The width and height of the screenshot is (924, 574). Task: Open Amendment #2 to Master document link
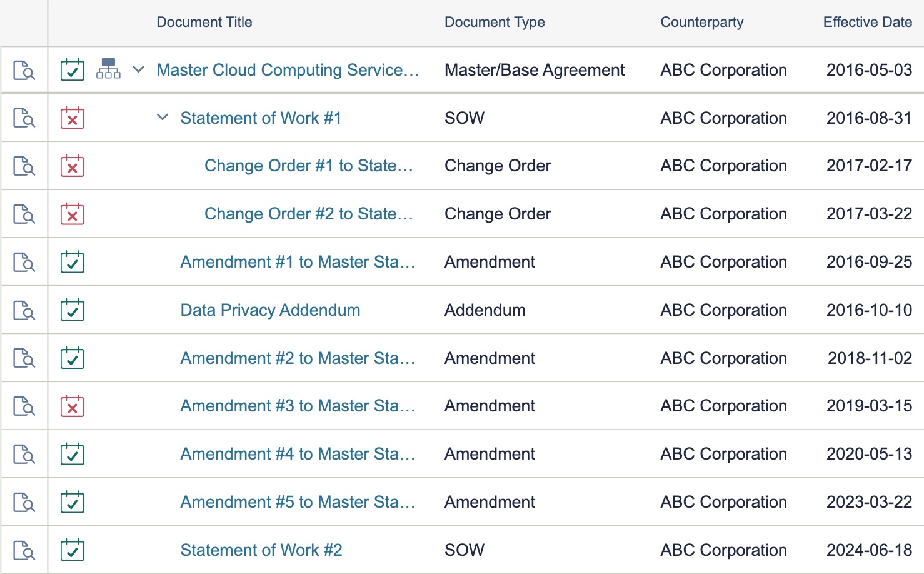[298, 358]
